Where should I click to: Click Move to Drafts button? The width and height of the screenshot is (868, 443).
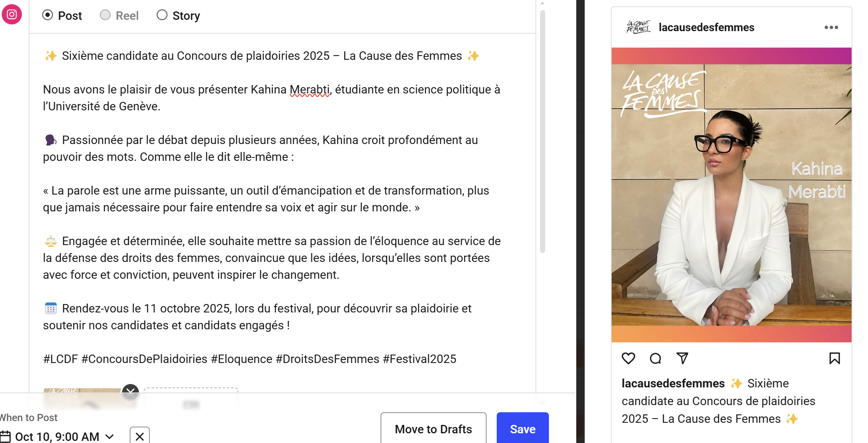click(x=434, y=429)
